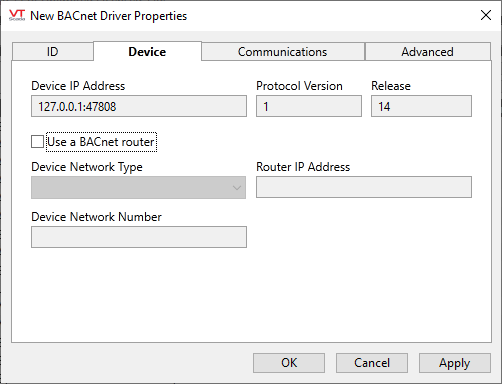502x384 pixels.
Task: Confirm settings with the OK button
Action: [289, 363]
